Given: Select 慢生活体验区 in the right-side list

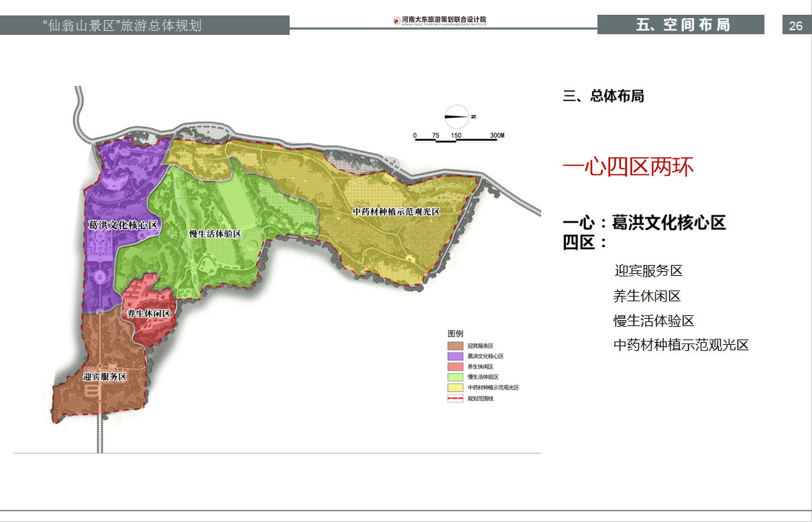Looking at the screenshot, I should [x=654, y=321].
